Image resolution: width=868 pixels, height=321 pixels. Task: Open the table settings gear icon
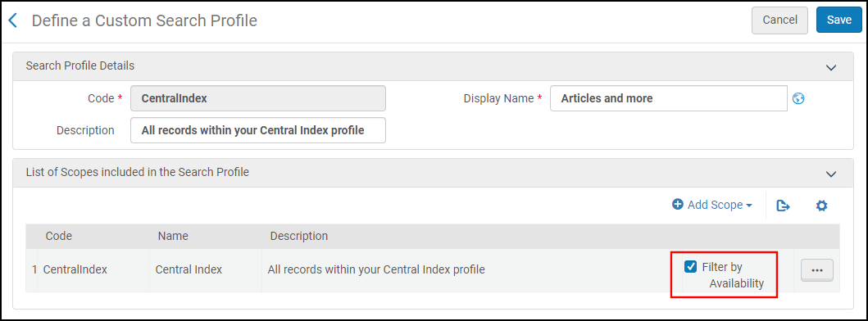821,206
